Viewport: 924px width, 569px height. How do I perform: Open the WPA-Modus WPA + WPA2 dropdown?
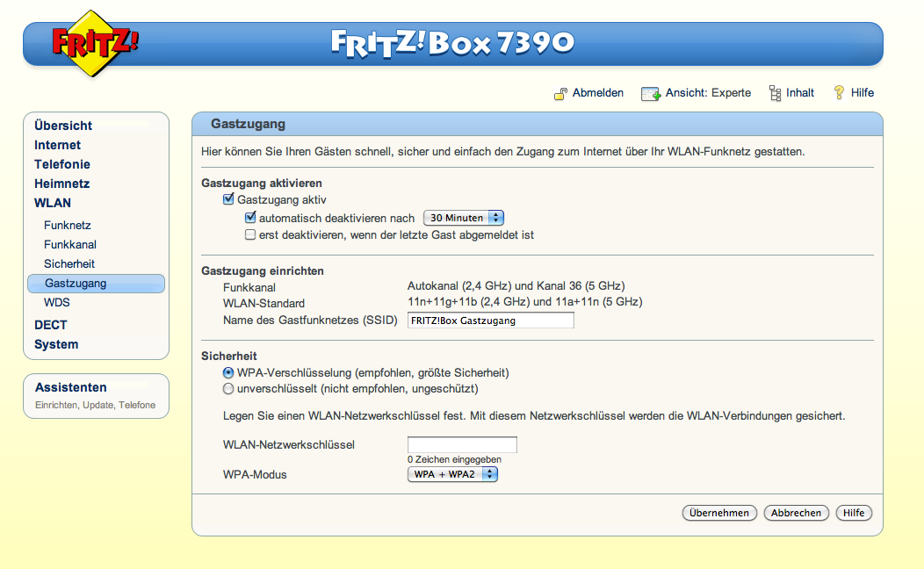452,474
